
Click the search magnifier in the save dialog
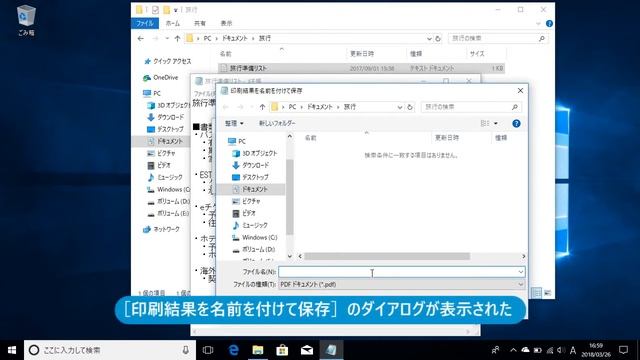[x=515, y=107]
